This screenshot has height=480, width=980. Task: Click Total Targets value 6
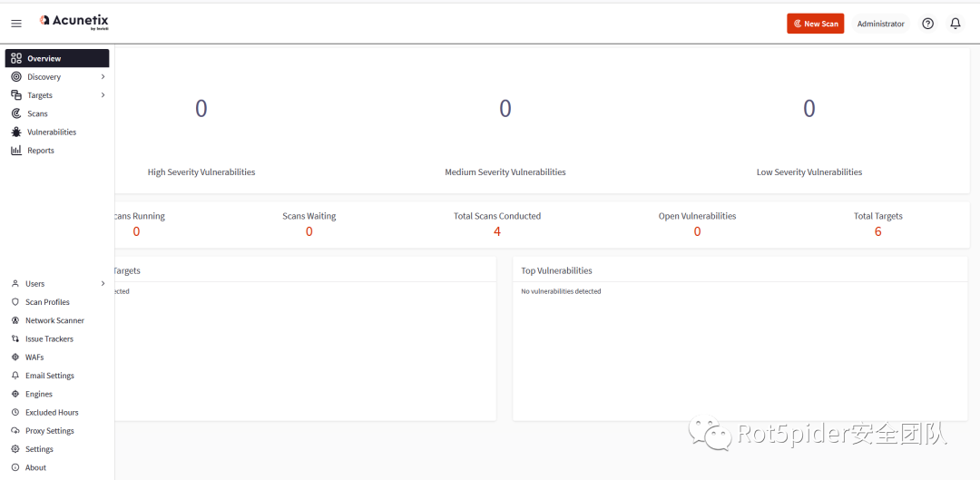878,231
